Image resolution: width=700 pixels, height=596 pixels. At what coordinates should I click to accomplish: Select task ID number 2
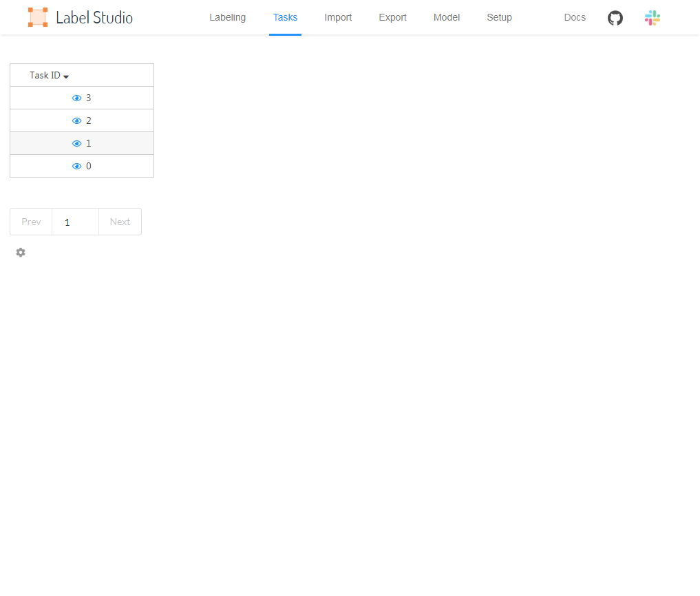(88, 120)
